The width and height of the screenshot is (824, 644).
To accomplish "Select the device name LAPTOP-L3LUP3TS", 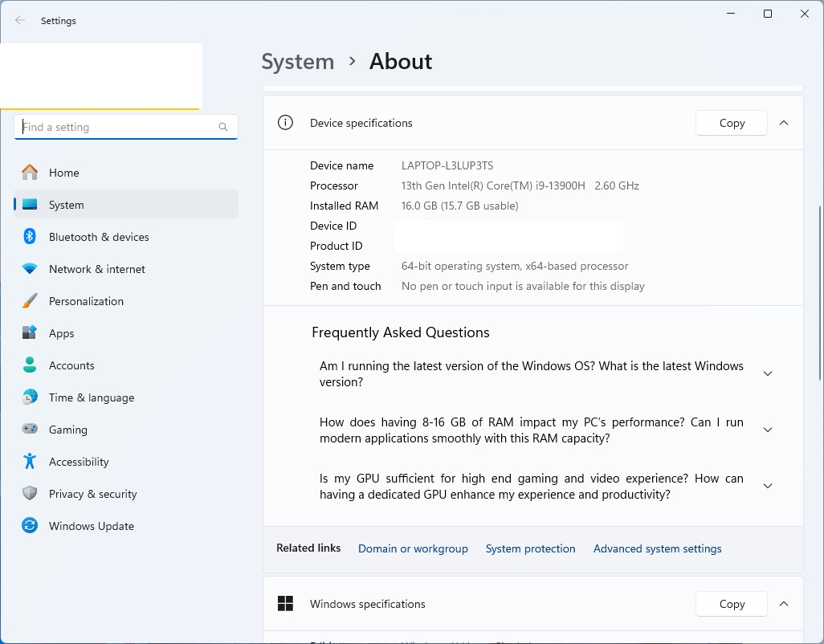I will tap(447, 165).
